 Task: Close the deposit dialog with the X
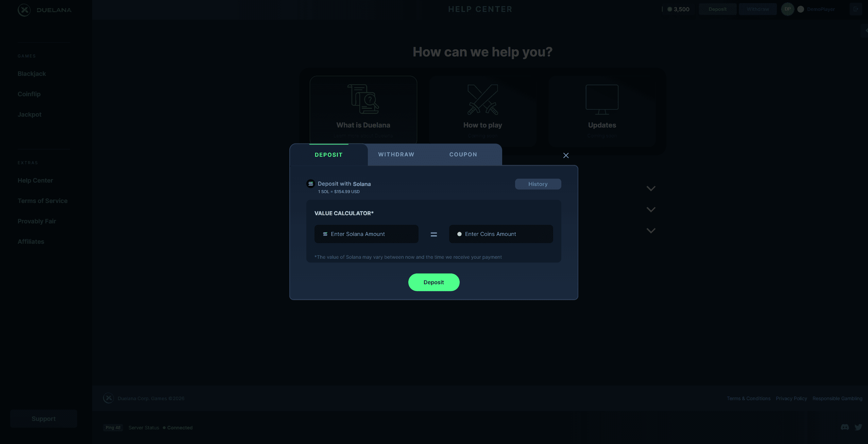566,155
